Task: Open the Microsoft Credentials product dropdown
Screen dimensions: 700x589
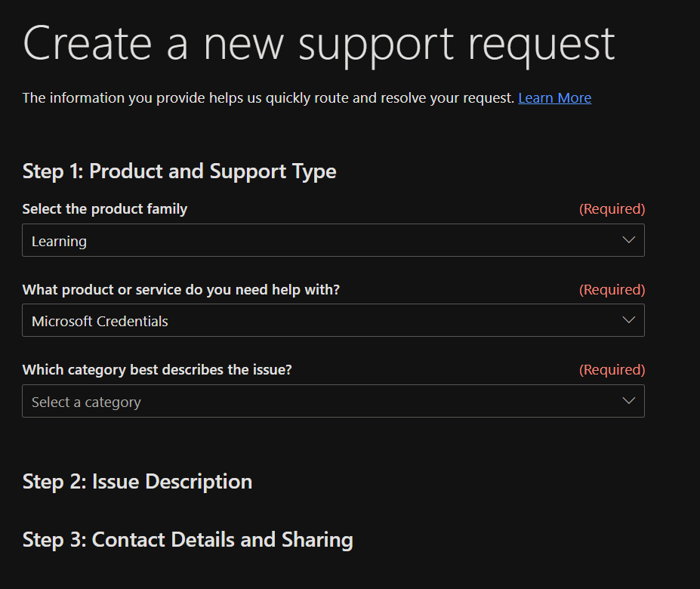Action: (332, 321)
